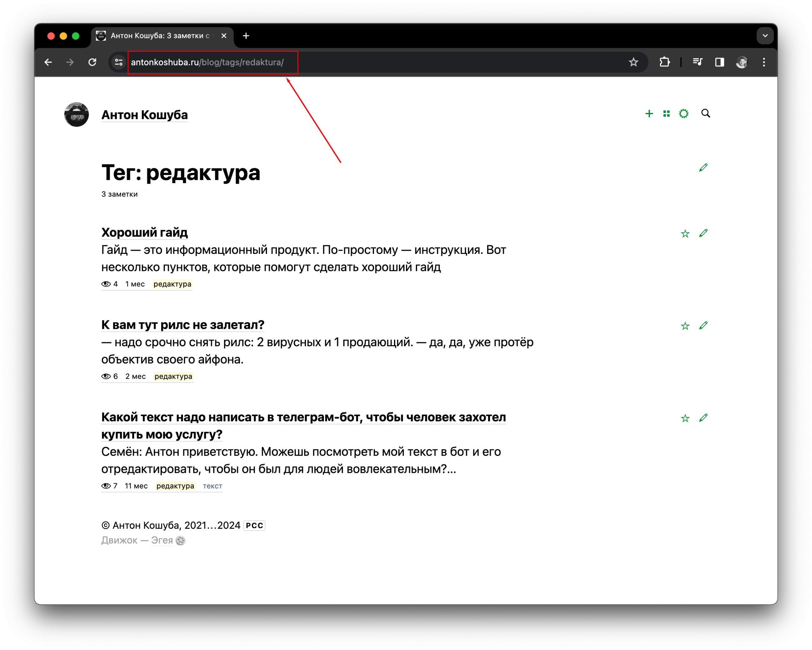
Task: Go back to previous page
Action: (48, 62)
